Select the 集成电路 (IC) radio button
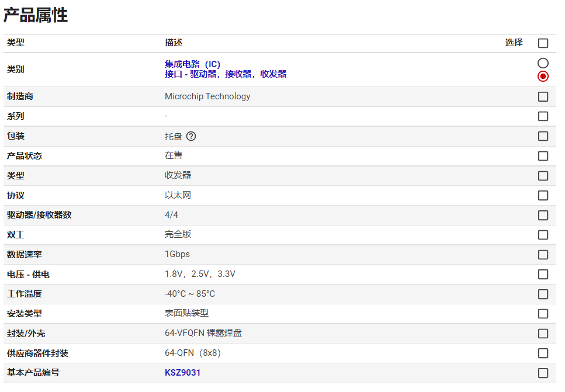 pos(543,63)
